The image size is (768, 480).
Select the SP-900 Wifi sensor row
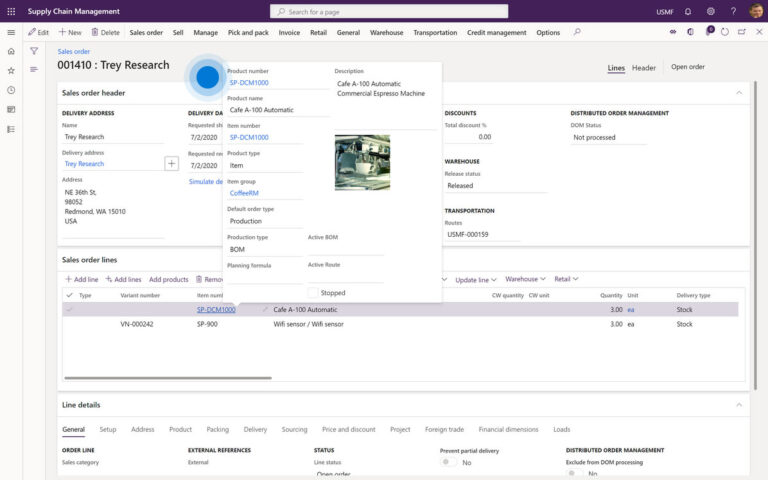point(400,324)
